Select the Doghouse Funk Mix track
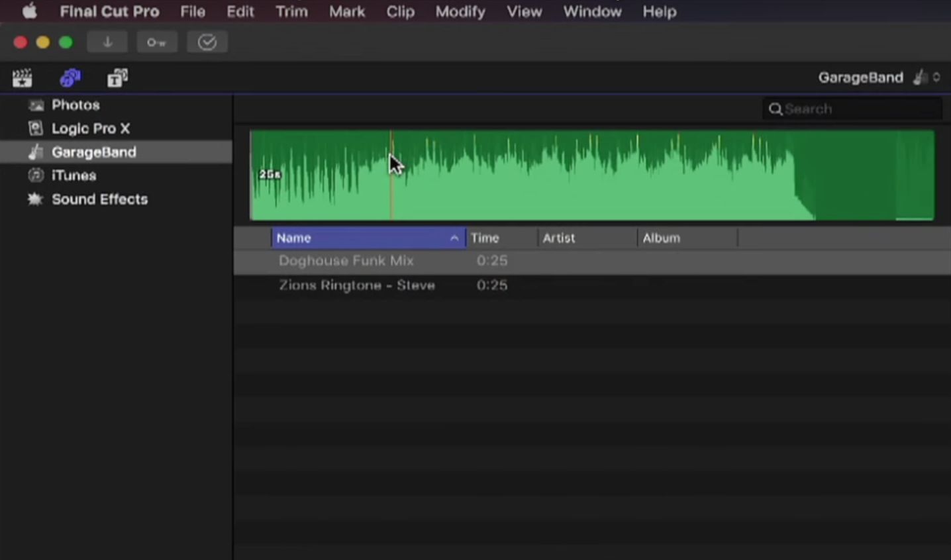This screenshot has height=560, width=951. (x=592, y=261)
